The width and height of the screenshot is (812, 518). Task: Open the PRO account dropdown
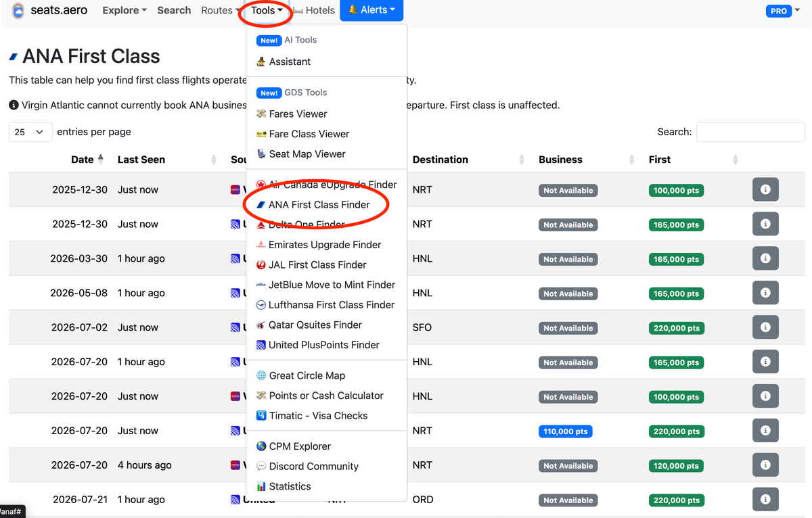coord(783,11)
